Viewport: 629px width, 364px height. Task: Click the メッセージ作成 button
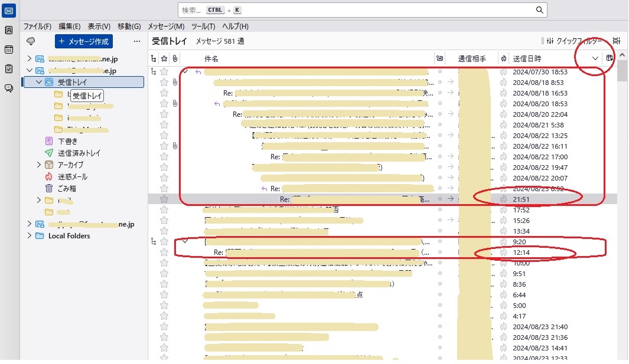click(x=84, y=41)
